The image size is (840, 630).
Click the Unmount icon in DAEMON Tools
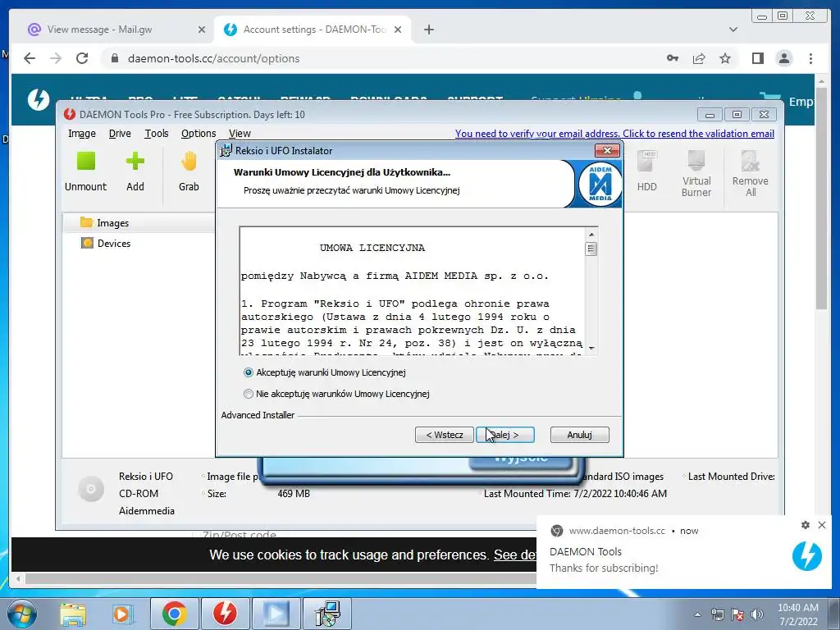tap(85, 162)
